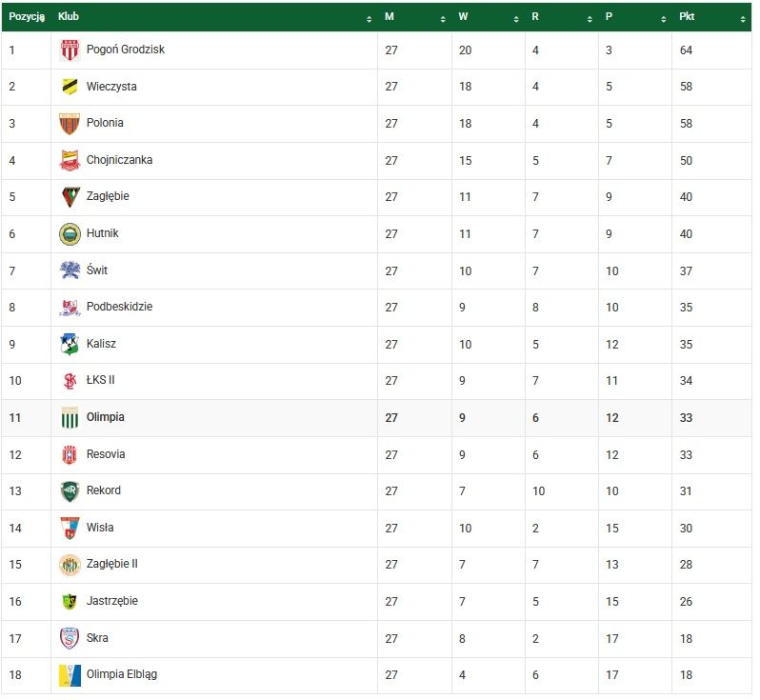Viewport: 760px width, 700px height.
Task: Click the Wieczysta yellow-black crest
Action: coord(70,87)
